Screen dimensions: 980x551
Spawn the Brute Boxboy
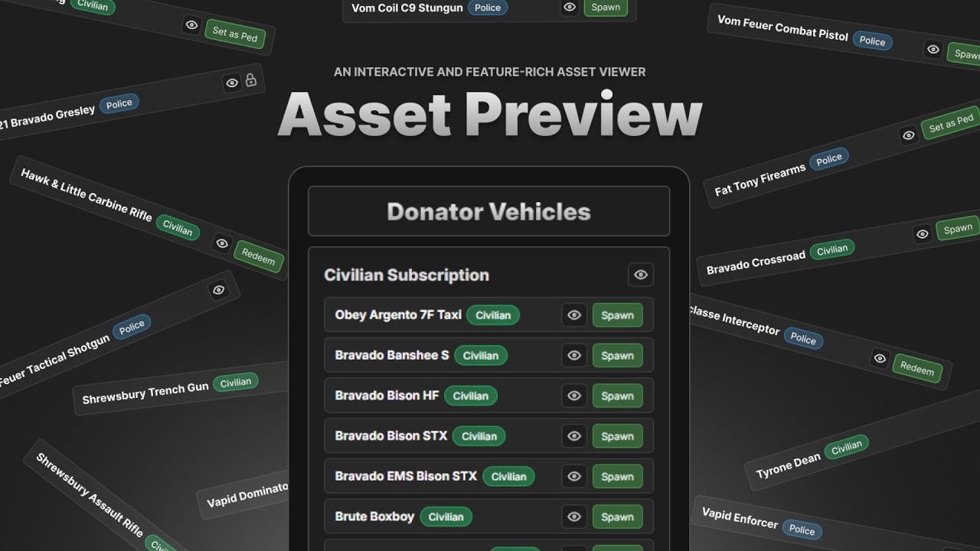[617, 517]
